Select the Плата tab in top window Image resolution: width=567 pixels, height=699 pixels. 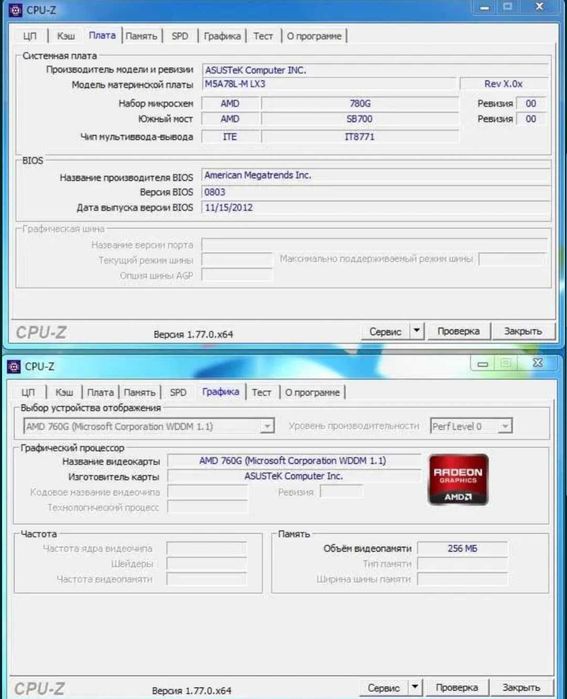[x=102, y=36]
